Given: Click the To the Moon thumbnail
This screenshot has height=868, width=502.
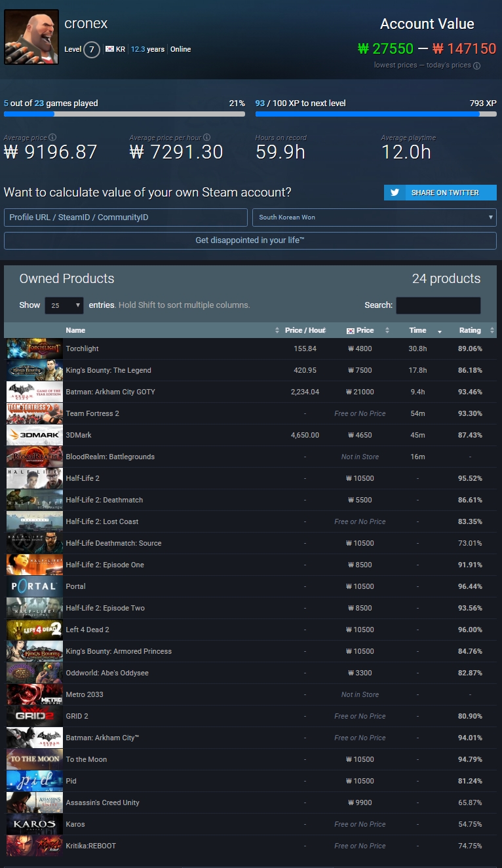Looking at the screenshot, I should [x=35, y=759].
